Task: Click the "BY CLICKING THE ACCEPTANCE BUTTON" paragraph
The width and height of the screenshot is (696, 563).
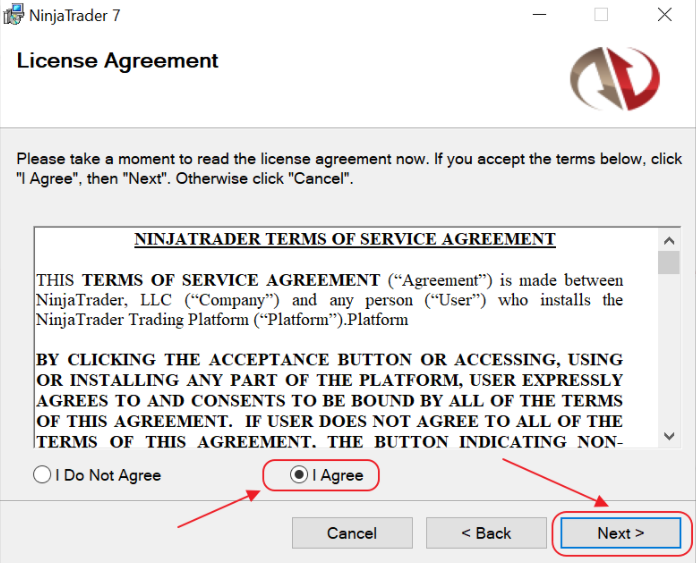Action: pos(329,400)
